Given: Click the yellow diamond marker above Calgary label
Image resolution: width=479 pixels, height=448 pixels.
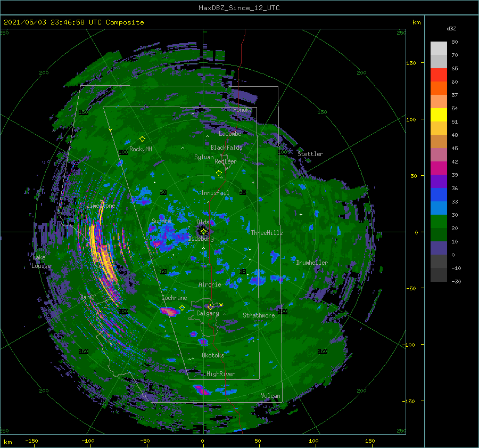Looking at the screenshot, I should (210, 307).
